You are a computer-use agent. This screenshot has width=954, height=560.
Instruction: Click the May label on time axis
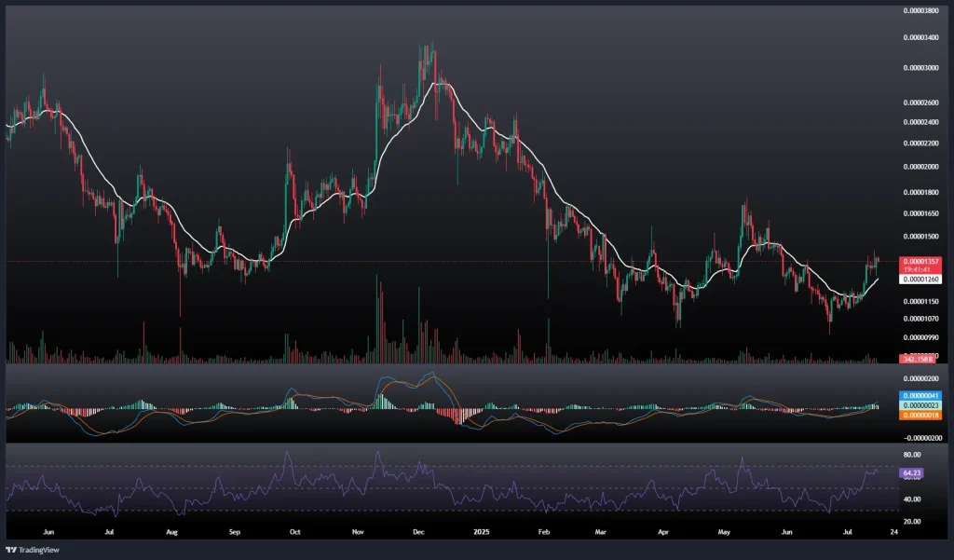coord(724,532)
